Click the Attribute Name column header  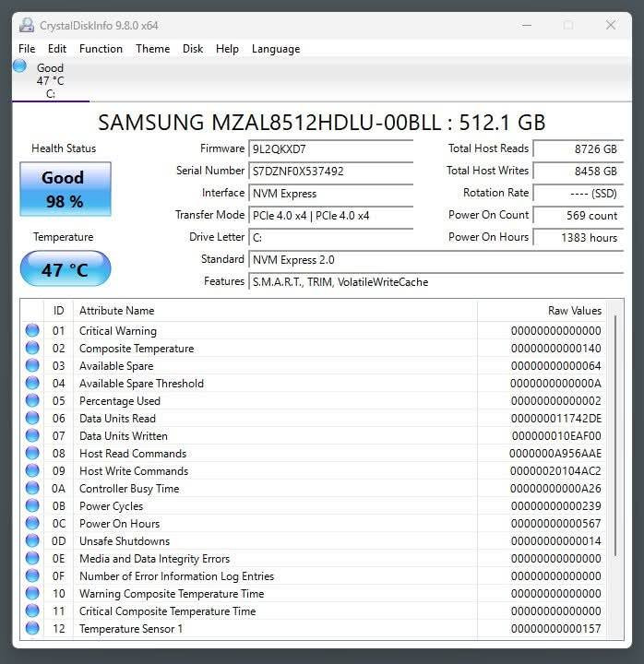[x=275, y=311]
